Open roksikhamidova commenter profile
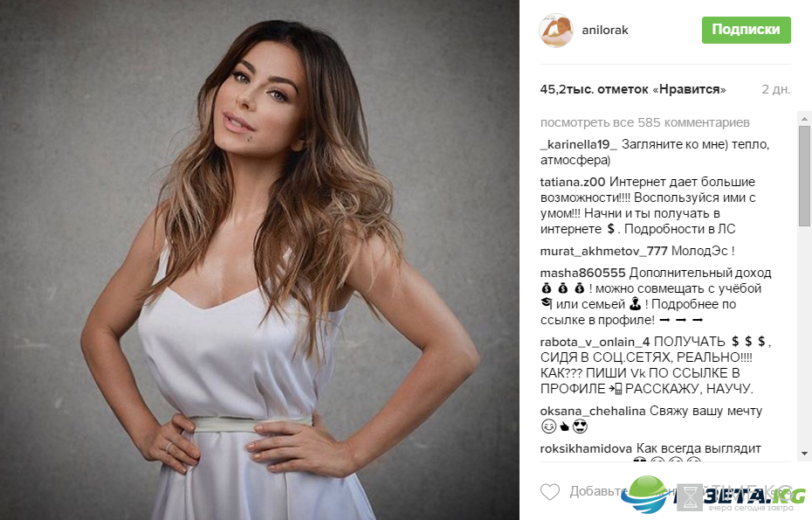 586,448
